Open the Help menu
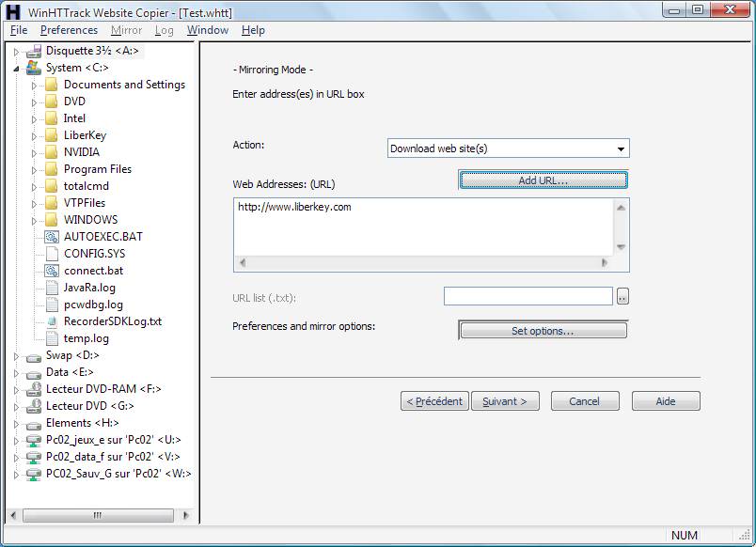Image resolution: width=756 pixels, height=547 pixels. [x=253, y=30]
